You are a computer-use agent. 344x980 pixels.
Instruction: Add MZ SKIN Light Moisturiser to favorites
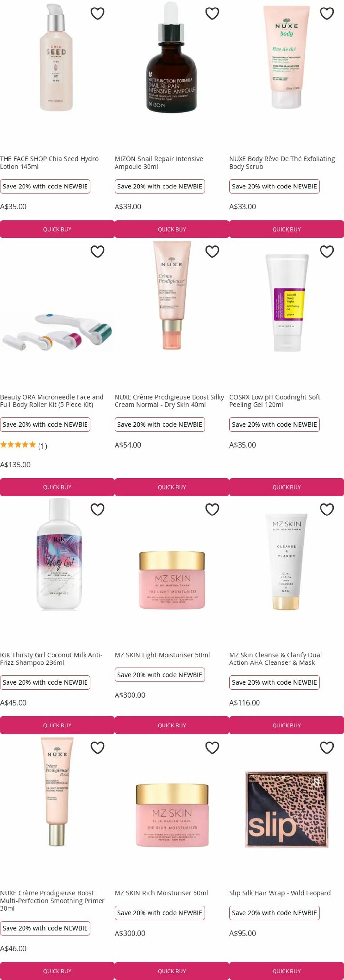(212, 509)
